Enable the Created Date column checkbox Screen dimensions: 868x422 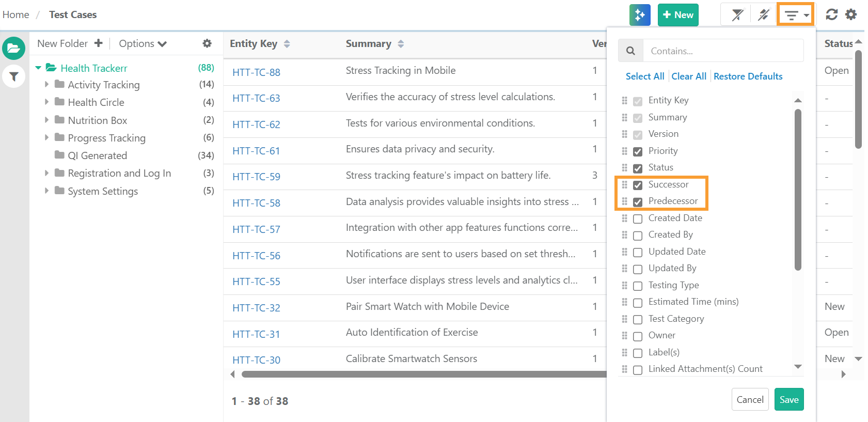638,218
